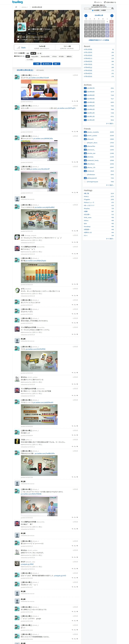This screenshot has width=129, height=644.
Task: Open @kanachiku in the Friends list
Action: (91, 146)
